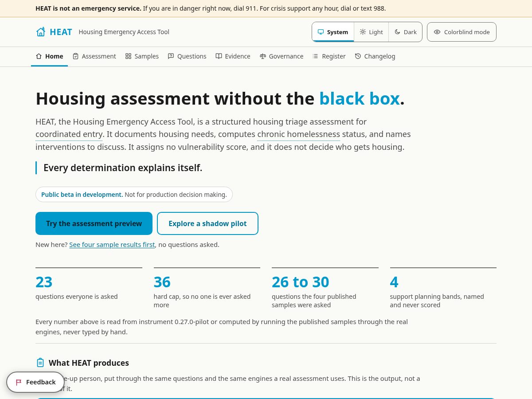Click the instrument 0.27.0-pilot footnote text

click(x=222, y=327)
